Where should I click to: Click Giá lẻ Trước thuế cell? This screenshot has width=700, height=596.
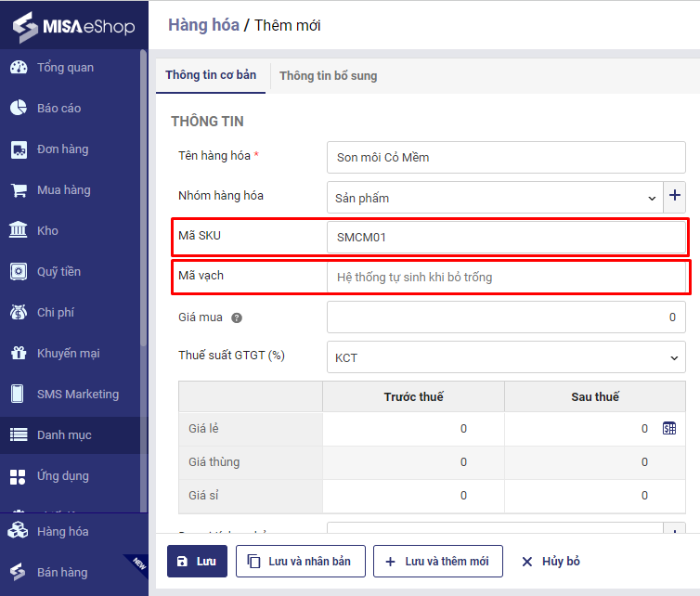pyautogui.click(x=413, y=429)
